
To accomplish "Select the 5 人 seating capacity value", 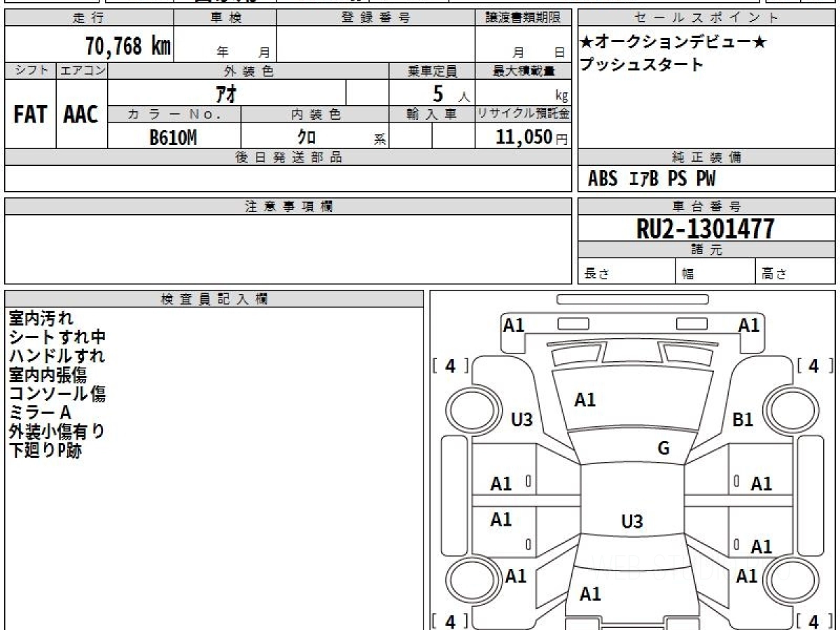I will pos(451,92).
